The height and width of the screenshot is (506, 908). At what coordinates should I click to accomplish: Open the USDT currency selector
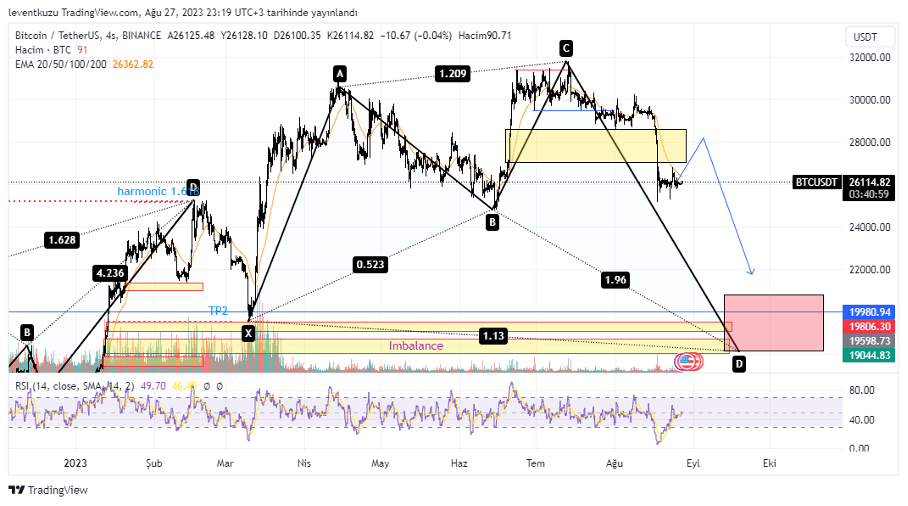coord(862,37)
